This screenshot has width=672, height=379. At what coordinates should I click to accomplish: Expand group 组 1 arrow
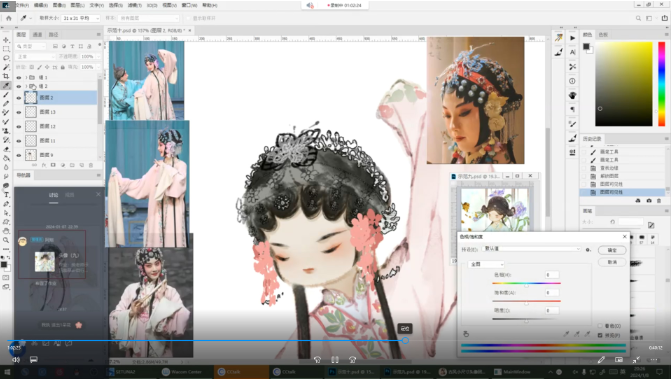(x=26, y=78)
